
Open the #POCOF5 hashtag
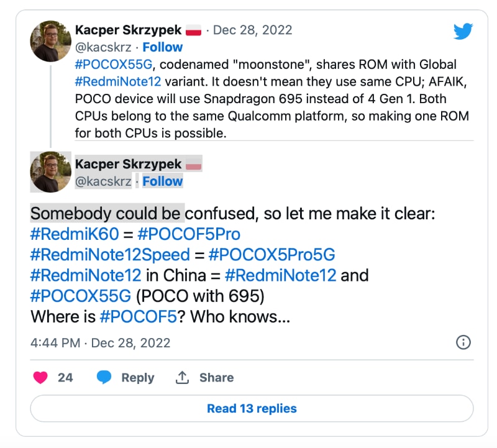pyautogui.click(x=139, y=316)
